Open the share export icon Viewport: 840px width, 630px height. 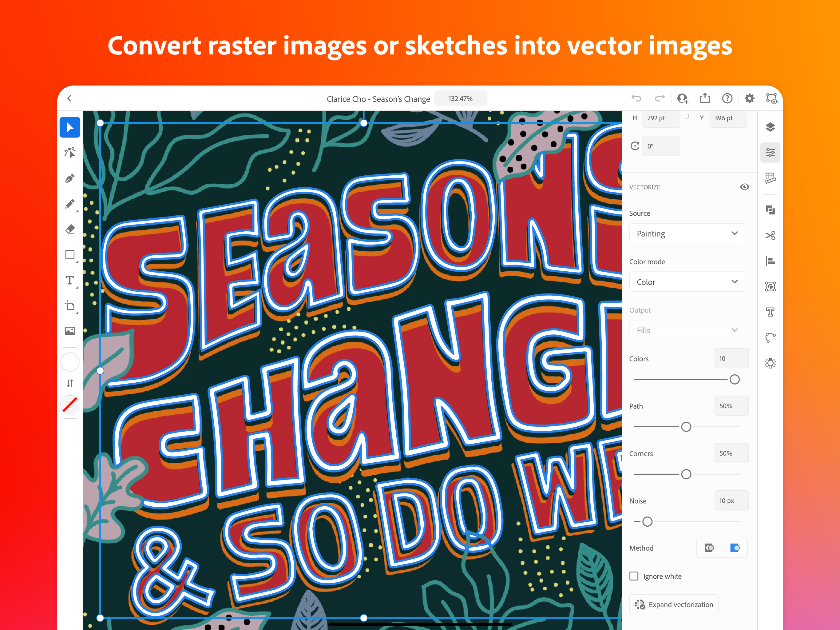[x=705, y=98]
